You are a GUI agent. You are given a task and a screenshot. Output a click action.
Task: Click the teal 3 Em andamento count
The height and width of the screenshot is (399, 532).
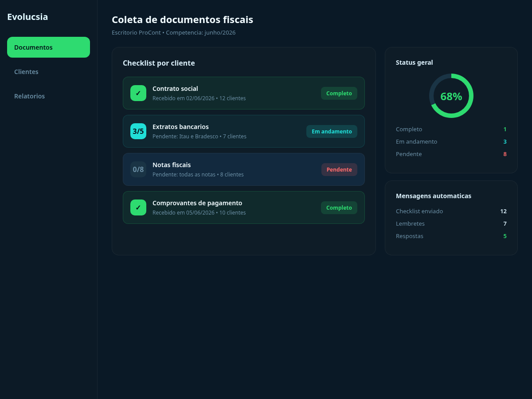point(505,142)
